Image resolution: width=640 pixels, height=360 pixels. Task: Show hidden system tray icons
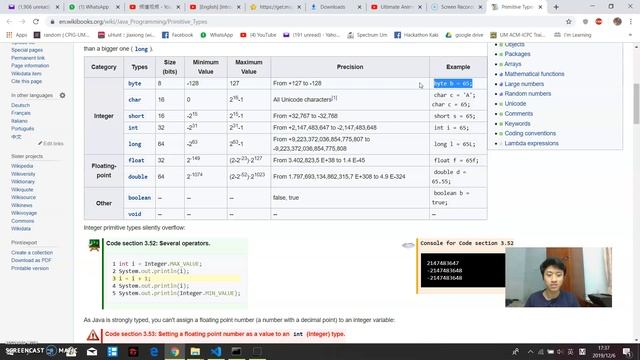pos(530,351)
